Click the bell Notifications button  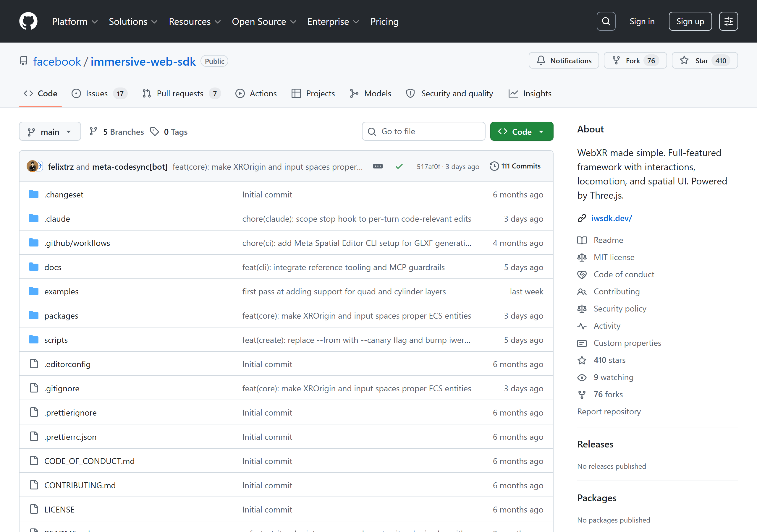[x=564, y=61]
